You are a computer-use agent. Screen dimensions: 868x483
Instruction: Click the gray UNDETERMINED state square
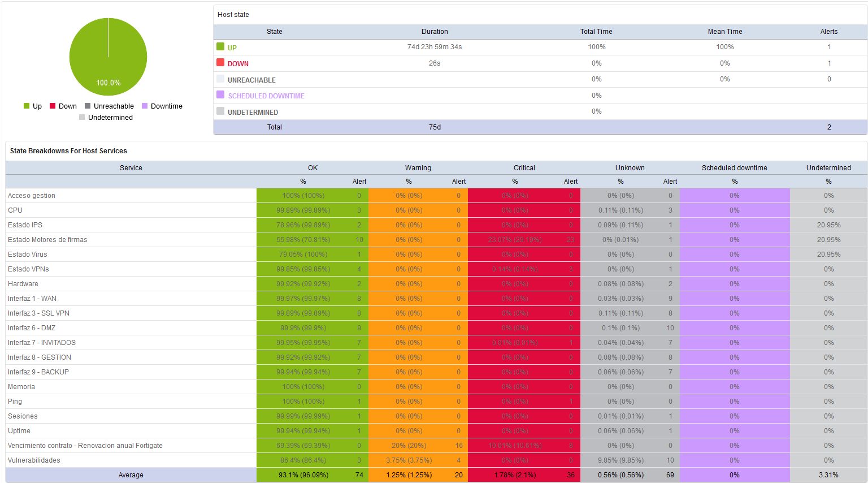tap(220, 111)
